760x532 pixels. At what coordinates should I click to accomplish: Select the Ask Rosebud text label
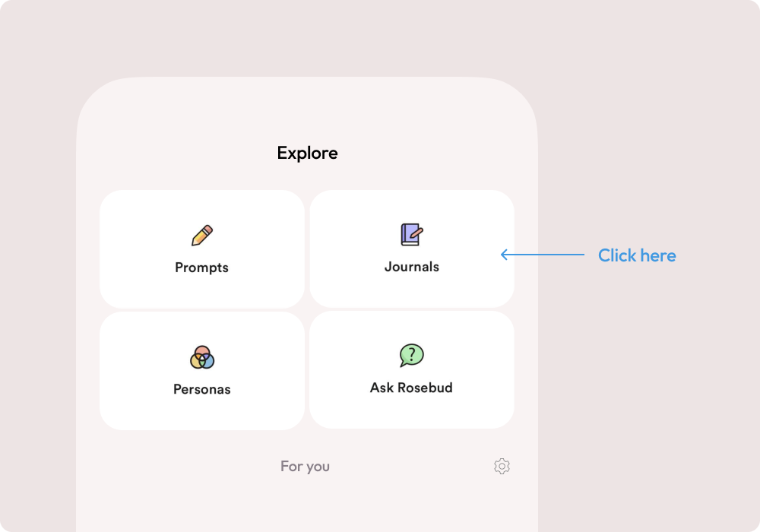(411, 388)
